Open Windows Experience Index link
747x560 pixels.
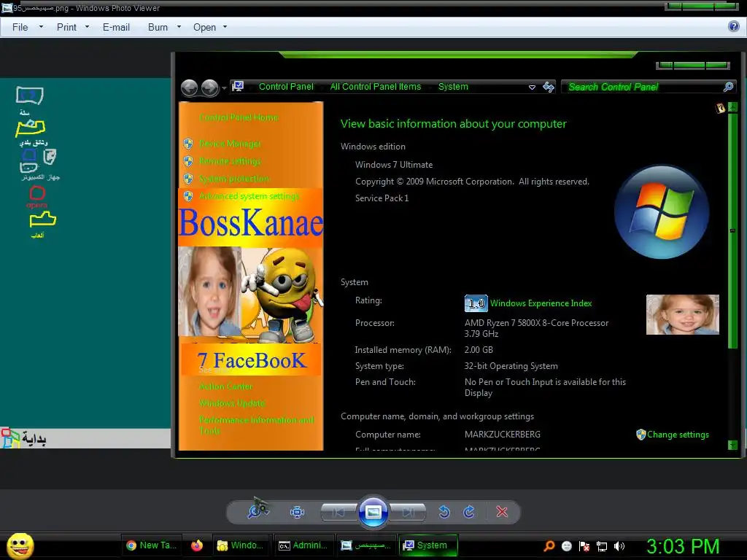[541, 303]
